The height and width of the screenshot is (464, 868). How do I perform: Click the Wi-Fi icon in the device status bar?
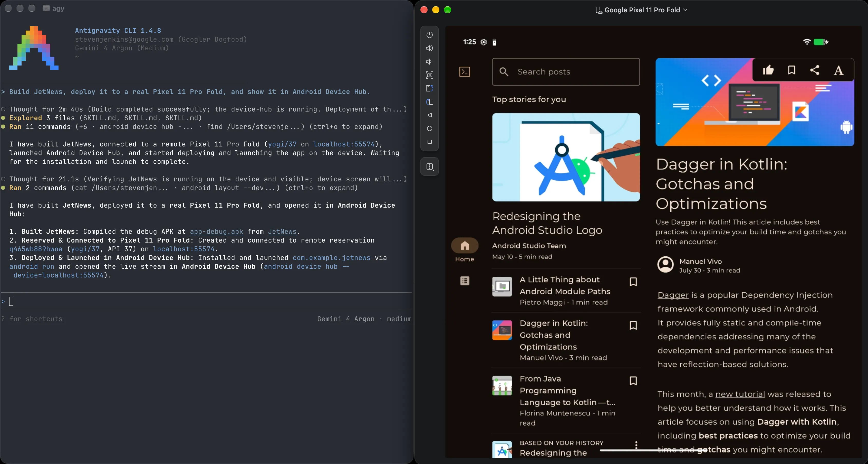(x=807, y=42)
